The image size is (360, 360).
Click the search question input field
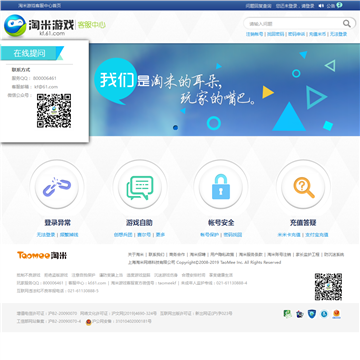click(295, 24)
